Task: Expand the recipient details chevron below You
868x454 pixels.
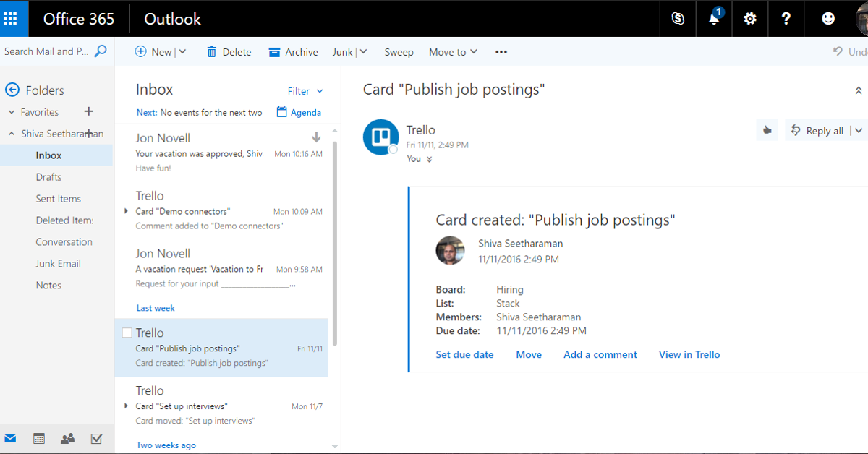Action: 429,160
